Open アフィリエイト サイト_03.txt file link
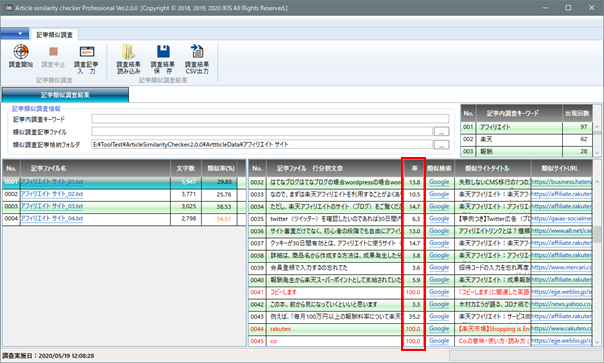 (52, 207)
